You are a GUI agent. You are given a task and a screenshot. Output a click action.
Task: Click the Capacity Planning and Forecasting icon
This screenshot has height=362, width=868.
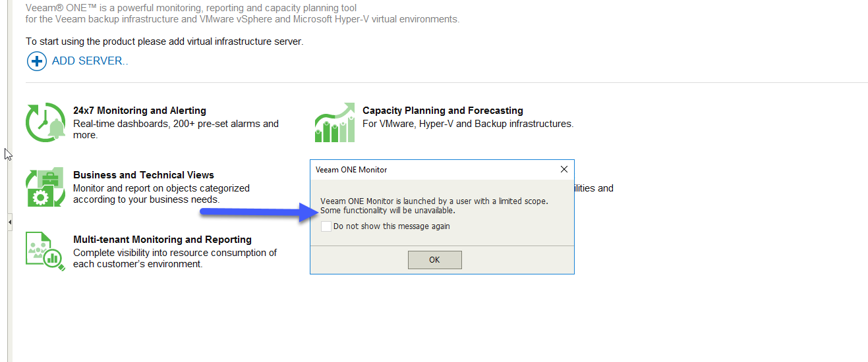[335, 122]
